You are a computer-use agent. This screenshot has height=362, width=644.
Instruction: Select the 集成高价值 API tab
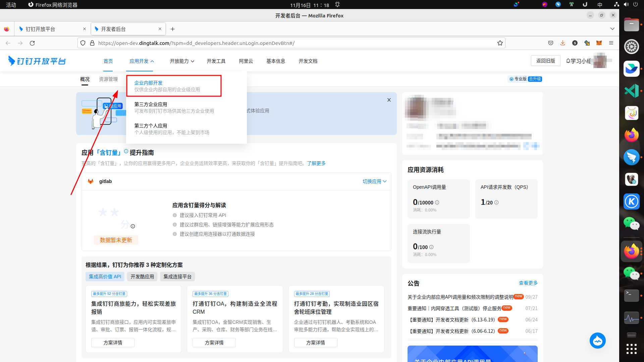(x=105, y=277)
